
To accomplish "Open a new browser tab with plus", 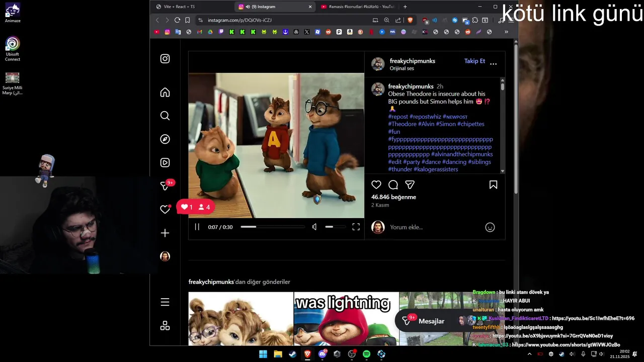I will [x=405, y=7].
